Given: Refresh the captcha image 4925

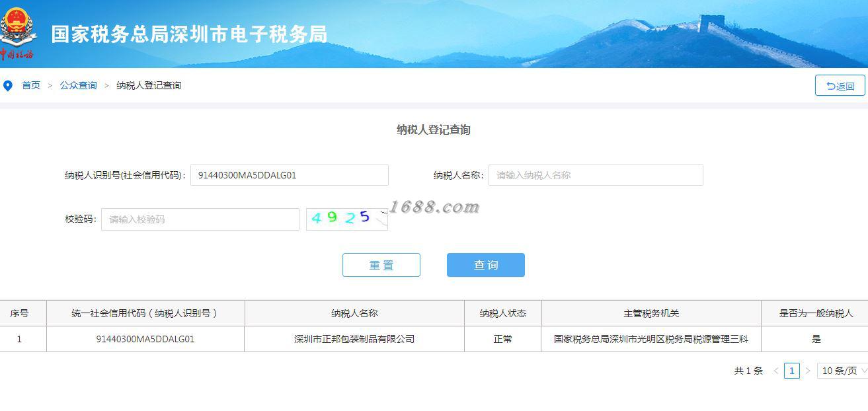Looking at the screenshot, I should (x=347, y=219).
